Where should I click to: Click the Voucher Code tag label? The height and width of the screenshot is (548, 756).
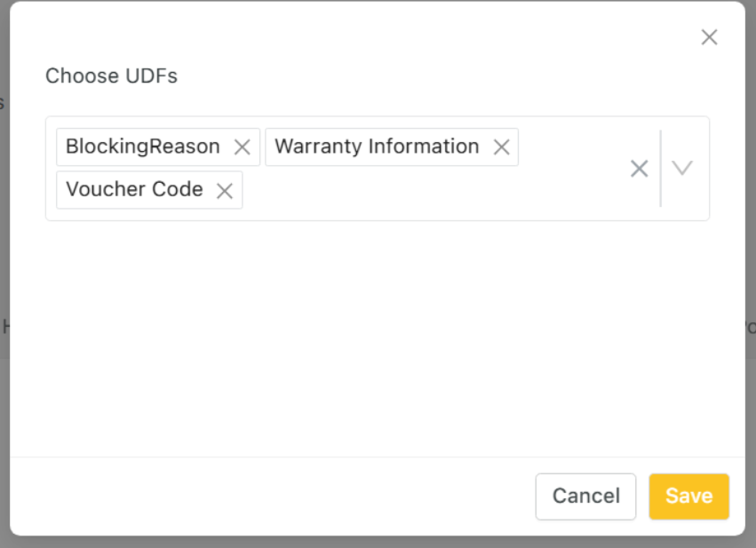(x=134, y=189)
